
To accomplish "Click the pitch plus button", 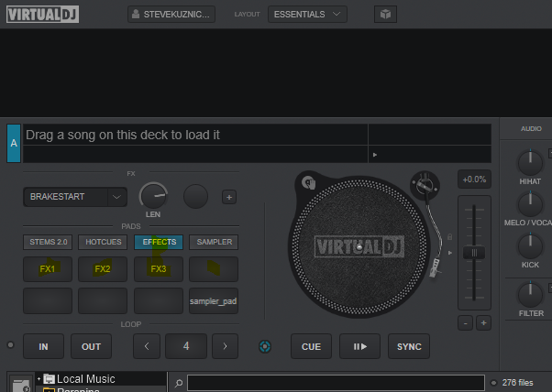I will [483, 322].
